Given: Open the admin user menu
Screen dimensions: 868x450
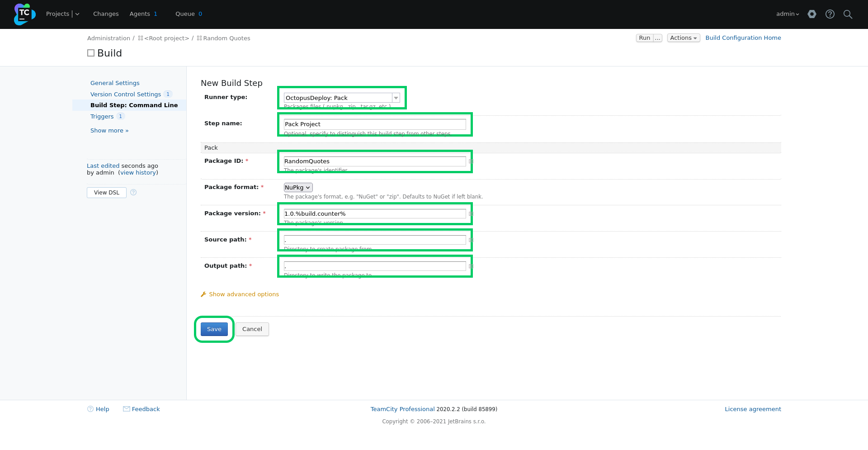Looking at the screenshot, I should 788,14.
